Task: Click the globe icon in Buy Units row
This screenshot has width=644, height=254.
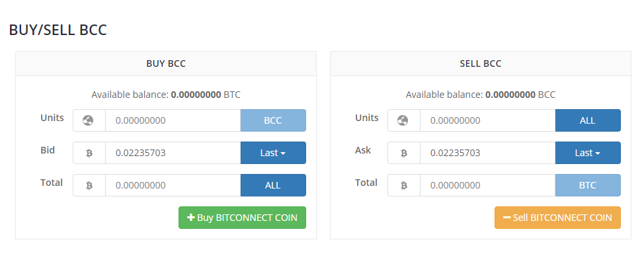Action: (88, 120)
